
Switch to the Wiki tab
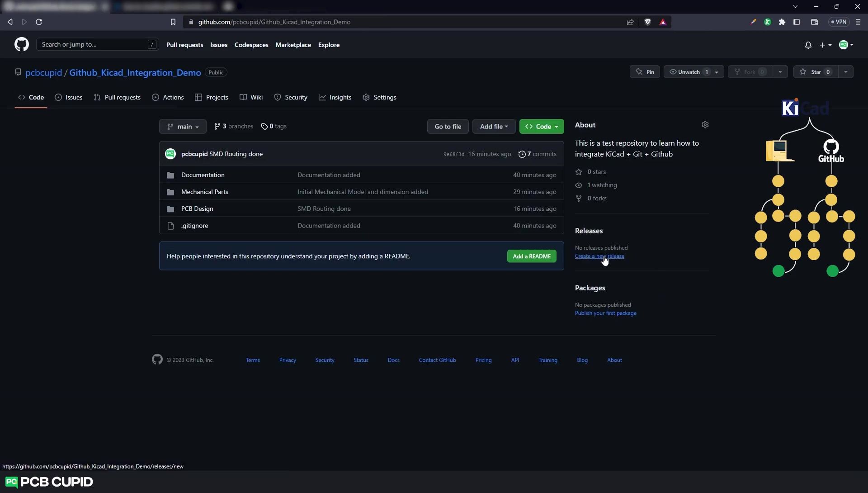(x=251, y=97)
